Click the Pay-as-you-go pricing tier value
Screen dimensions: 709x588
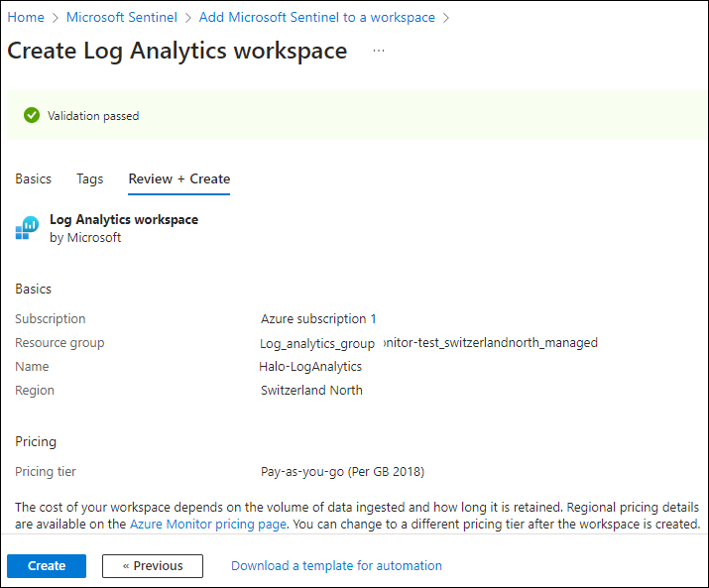[342, 472]
